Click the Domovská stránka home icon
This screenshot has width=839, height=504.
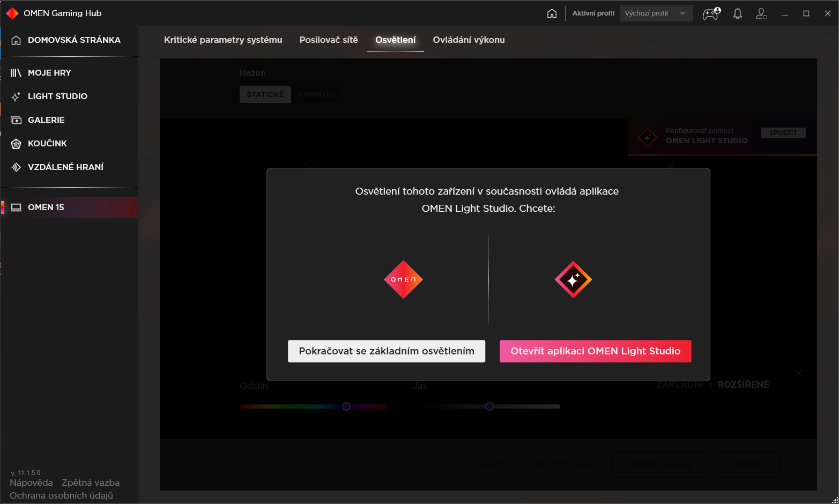(x=16, y=40)
